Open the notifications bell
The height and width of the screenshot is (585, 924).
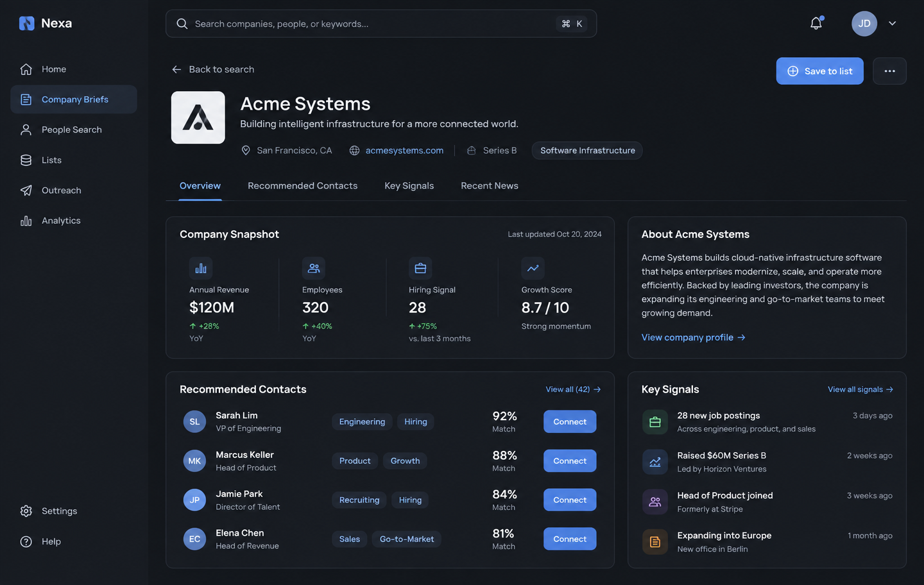(x=816, y=23)
